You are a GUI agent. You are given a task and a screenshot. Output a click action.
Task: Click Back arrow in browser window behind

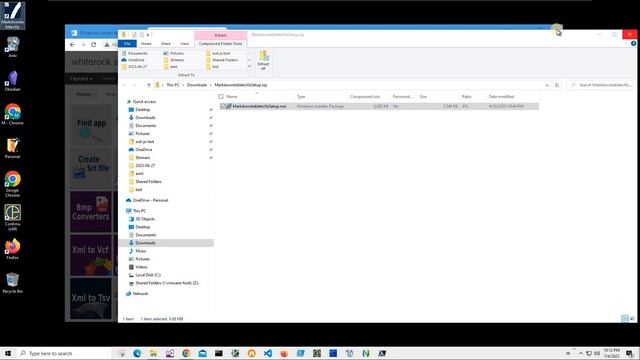click(x=72, y=44)
